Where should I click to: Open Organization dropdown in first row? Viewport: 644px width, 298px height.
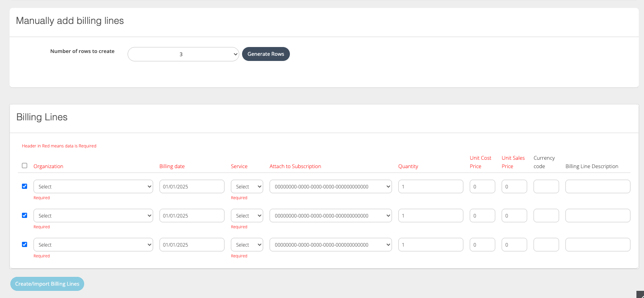click(93, 186)
